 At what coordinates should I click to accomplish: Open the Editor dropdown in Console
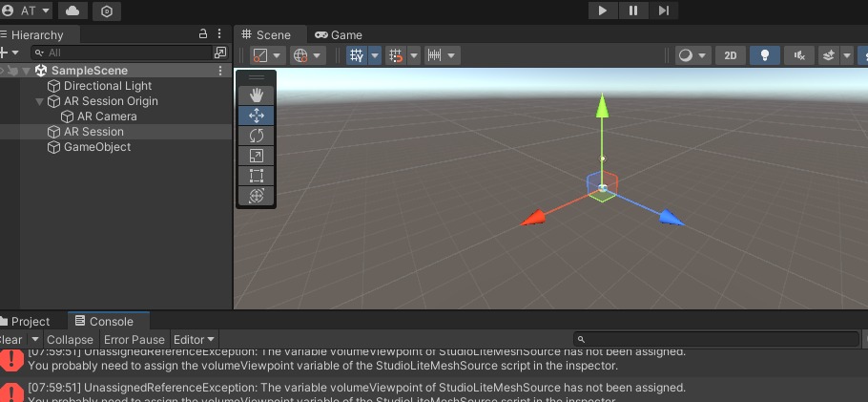pyautogui.click(x=195, y=339)
